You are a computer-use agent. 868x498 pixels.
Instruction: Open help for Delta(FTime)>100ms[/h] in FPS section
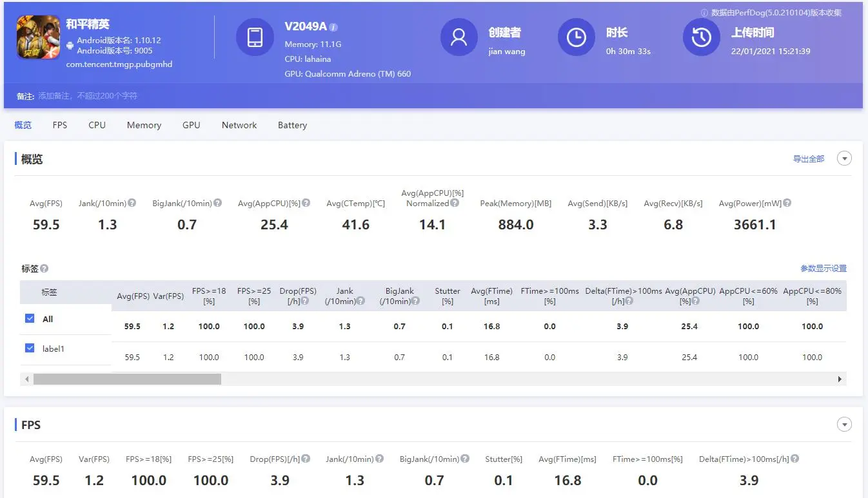tap(794, 459)
